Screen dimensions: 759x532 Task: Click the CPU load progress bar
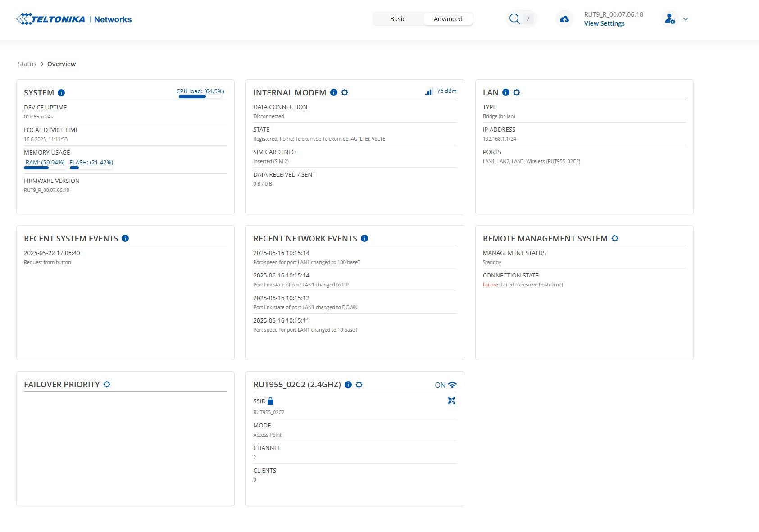[x=200, y=96]
